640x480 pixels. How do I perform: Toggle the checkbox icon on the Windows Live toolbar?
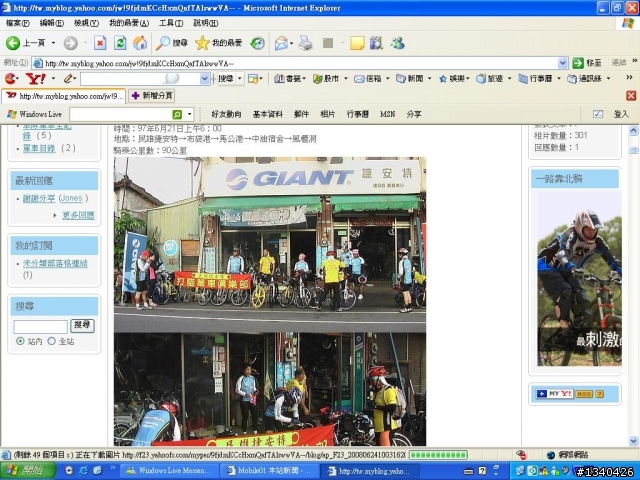[x=598, y=114]
